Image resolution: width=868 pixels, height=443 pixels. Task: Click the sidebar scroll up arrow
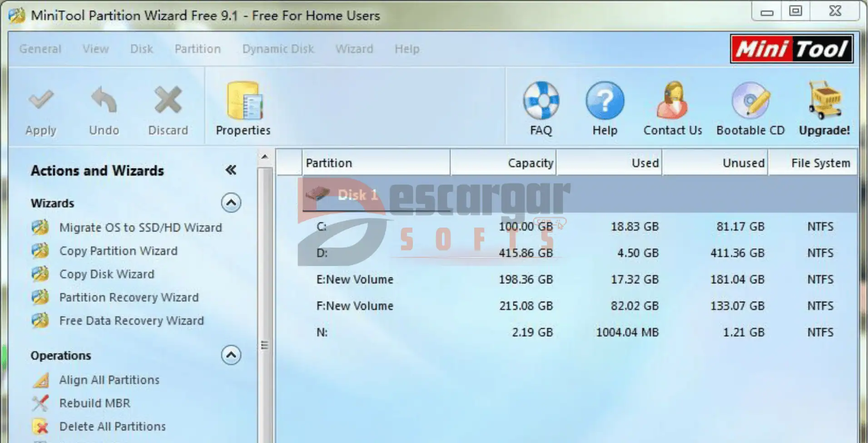coord(265,157)
